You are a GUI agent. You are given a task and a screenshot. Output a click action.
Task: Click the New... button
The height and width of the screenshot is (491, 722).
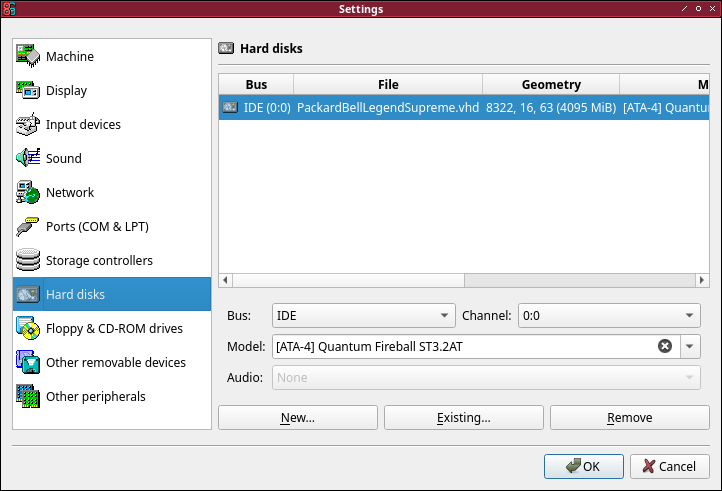[298, 417]
